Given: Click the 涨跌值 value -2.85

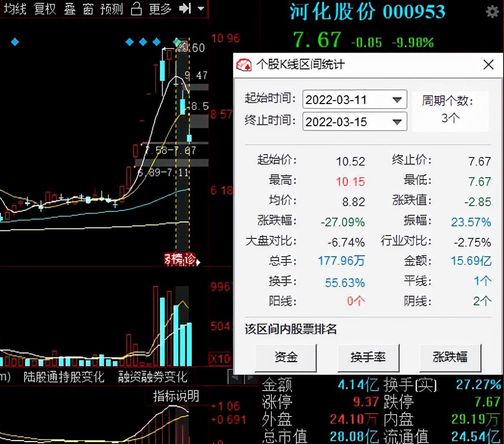Looking at the screenshot, I should [x=477, y=202].
